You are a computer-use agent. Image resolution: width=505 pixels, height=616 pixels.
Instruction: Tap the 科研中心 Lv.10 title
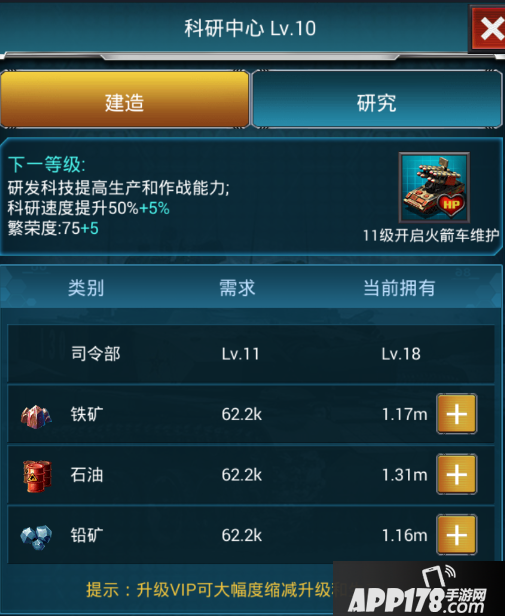point(250,28)
